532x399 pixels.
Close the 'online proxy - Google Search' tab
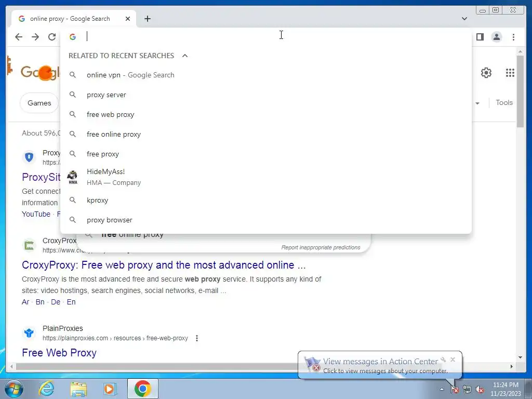(x=128, y=19)
